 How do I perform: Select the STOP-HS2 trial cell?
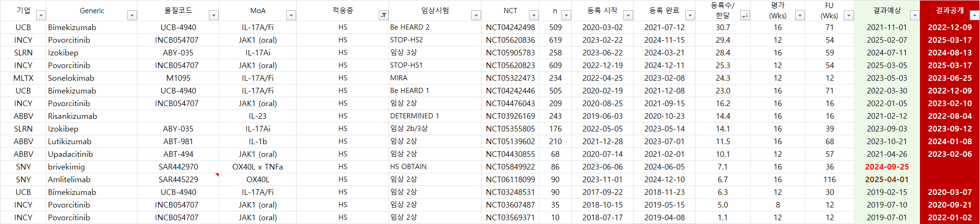[x=435, y=40]
